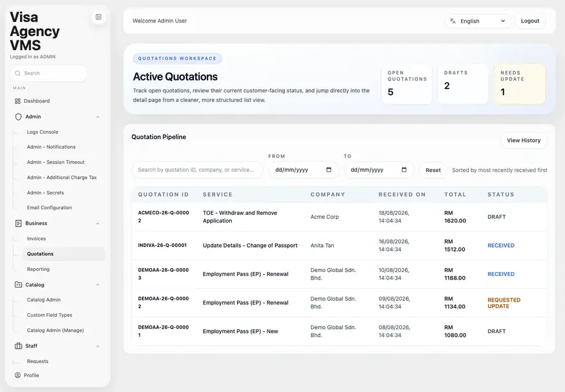Click the Business document icon
This screenshot has width=565, height=392.
(19, 223)
